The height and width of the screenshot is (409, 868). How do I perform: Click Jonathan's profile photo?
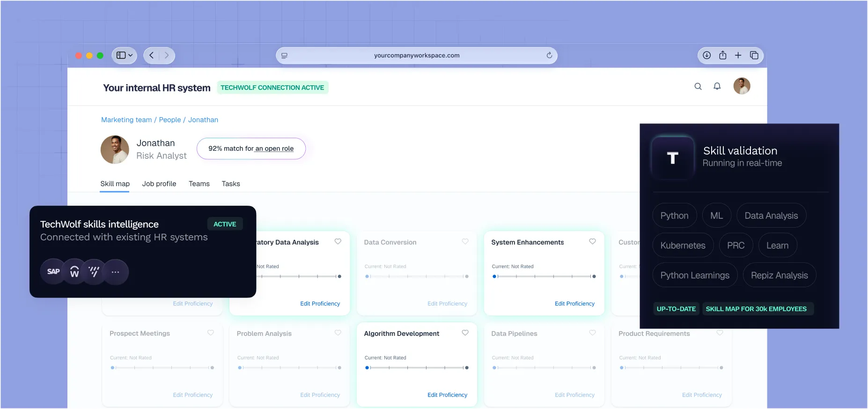point(115,149)
